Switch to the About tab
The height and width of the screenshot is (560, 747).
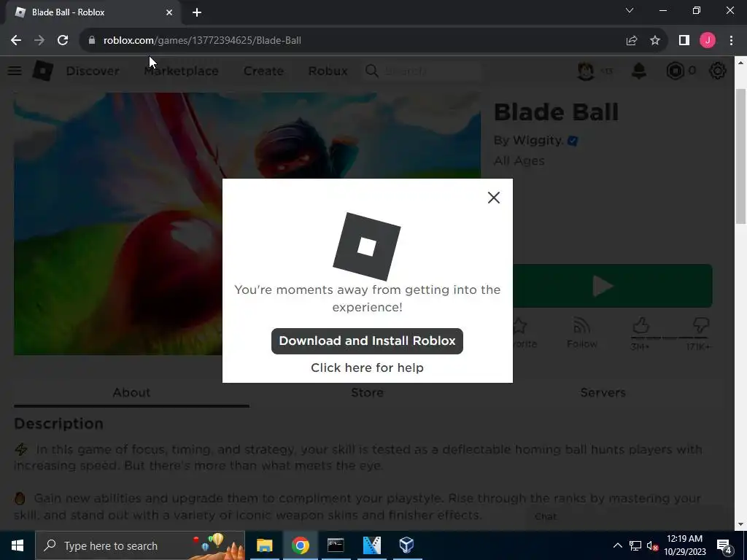[x=131, y=393]
